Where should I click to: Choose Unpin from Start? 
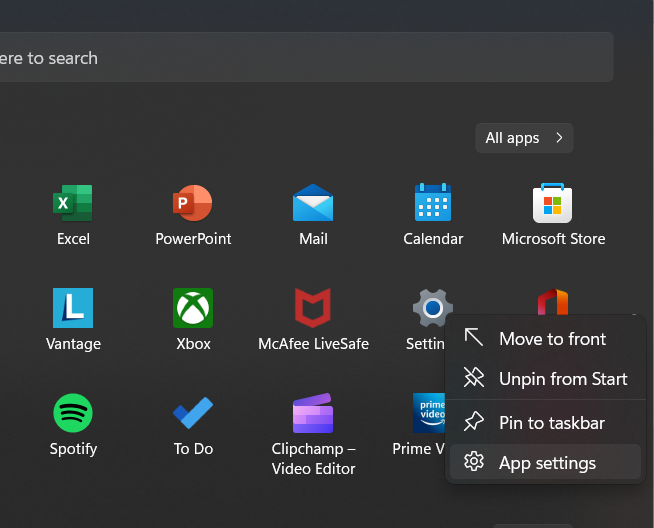[x=563, y=379]
